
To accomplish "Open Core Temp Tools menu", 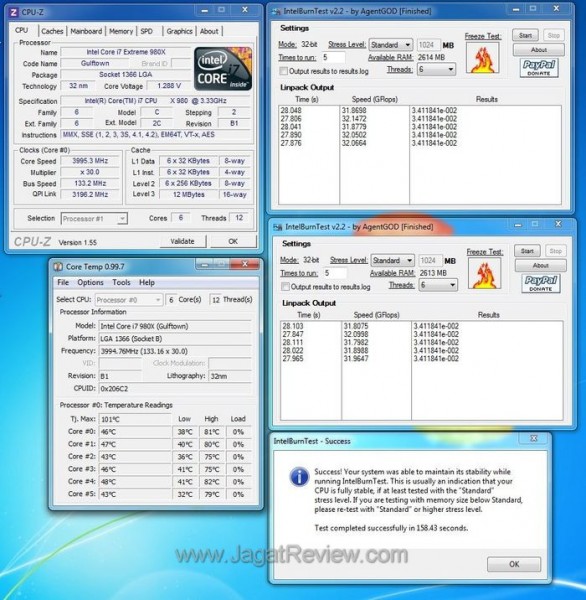I will 121,282.
